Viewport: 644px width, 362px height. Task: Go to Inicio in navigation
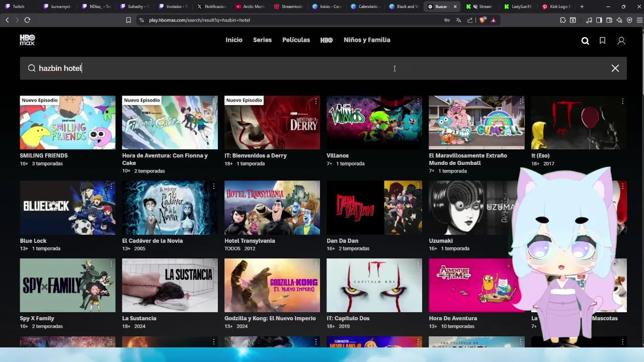[x=234, y=40]
